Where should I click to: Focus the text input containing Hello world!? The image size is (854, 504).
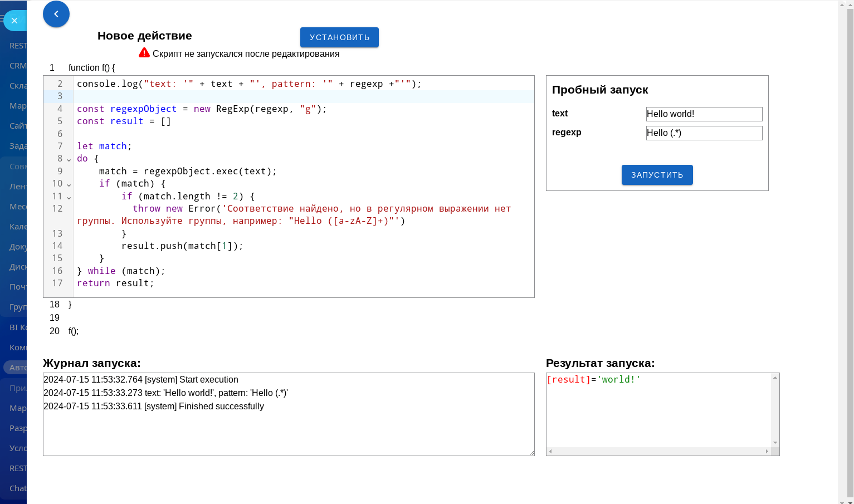pyautogui.click(x=704, y=114)
